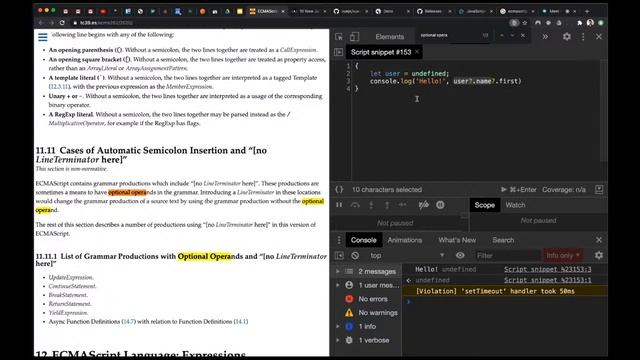640x360 pixels.
Task: Expand the '2 messages' group
Action: coord(338,271)
